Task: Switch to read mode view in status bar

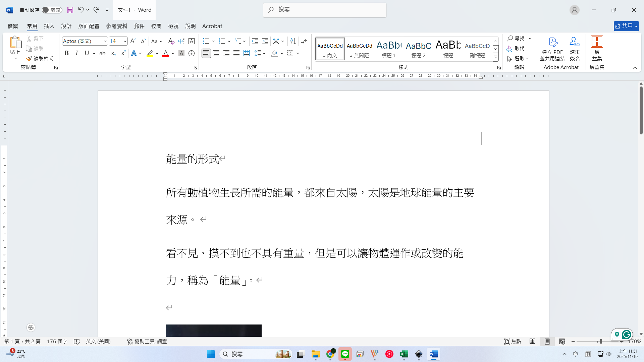Action: point(532,341)
